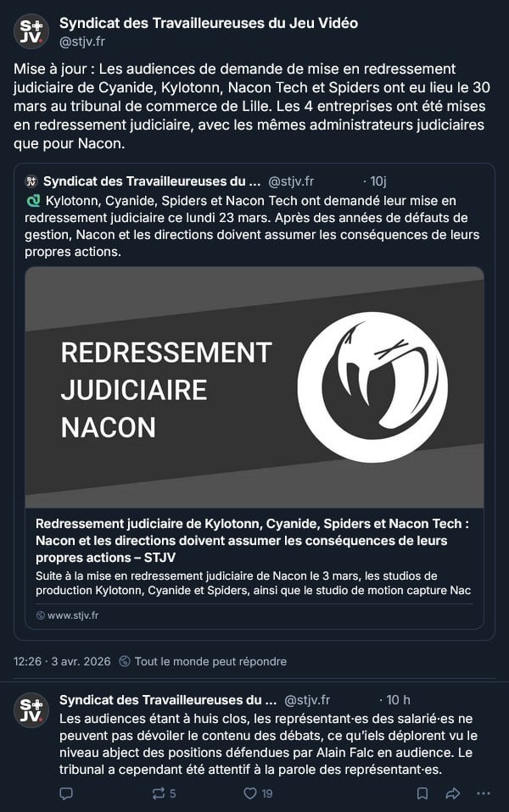Image resolution: width=509 pixels, height=812 pixels.
Task: Open STJV avatar beside the reply
Action: tap(31, 710)
